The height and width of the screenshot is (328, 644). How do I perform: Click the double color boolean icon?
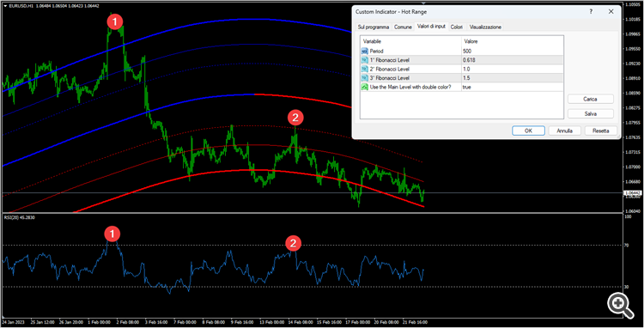pos(364,87)
